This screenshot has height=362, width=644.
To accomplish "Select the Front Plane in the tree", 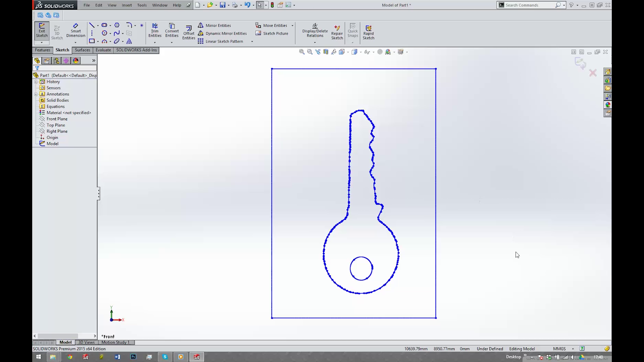I will tap(57, 119).
